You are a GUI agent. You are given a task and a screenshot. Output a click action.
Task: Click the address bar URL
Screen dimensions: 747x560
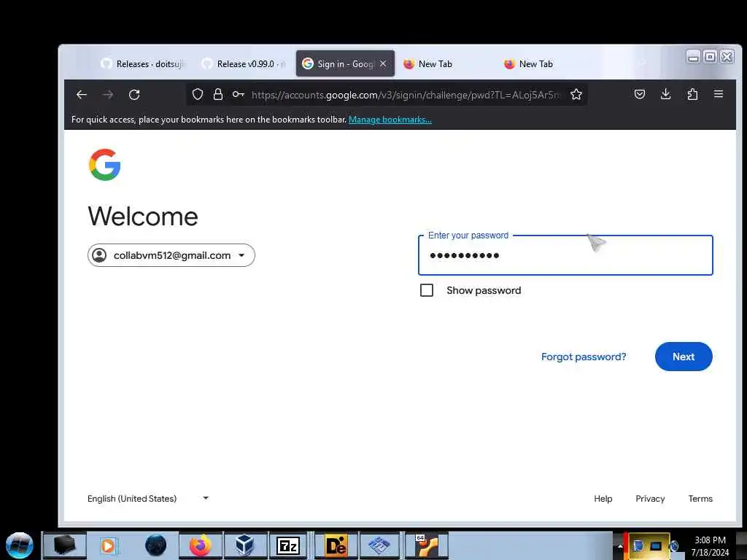pyautogui.click(x=406, y=95)
